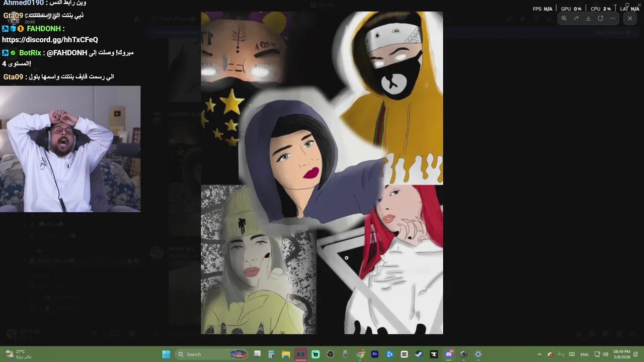
Task: Open the Windows Start menu
Action: pos(166,354)
